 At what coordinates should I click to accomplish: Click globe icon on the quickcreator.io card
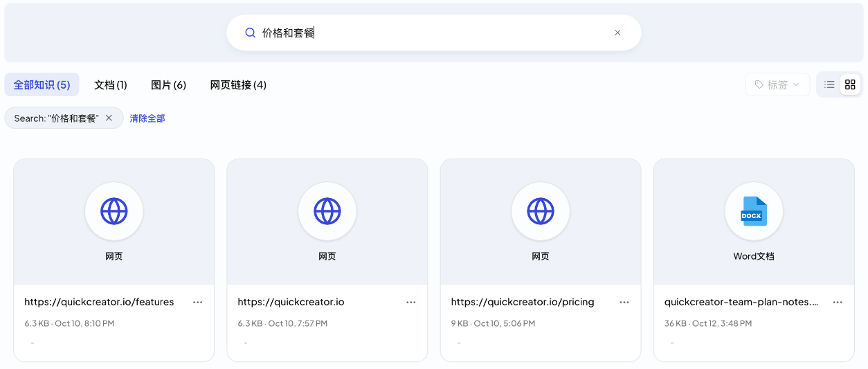[x=327, y=211]
